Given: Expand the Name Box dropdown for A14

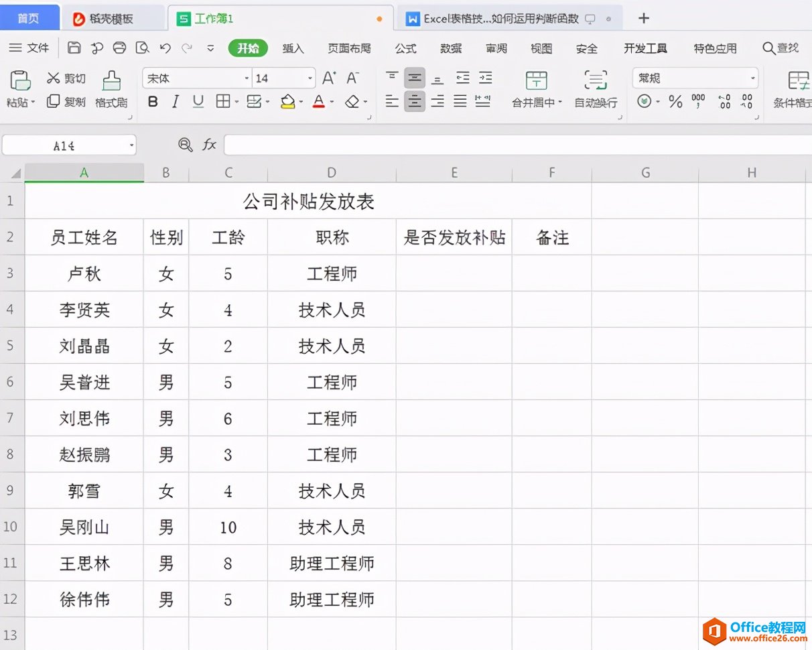Looking at the screenshot, I should (131, 145).
